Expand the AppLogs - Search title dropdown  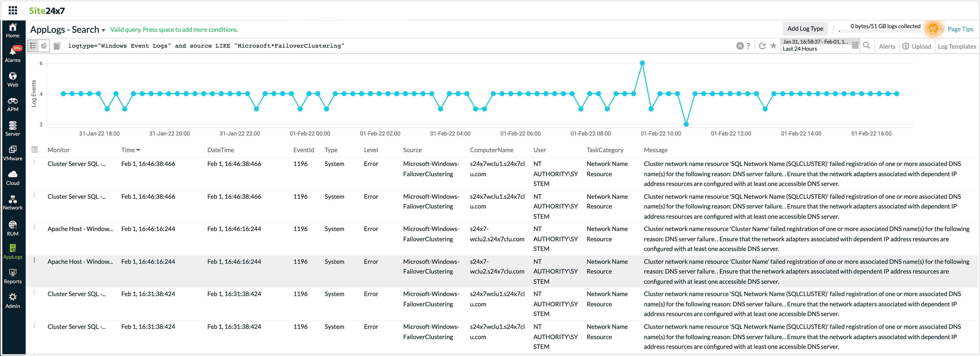103,30
